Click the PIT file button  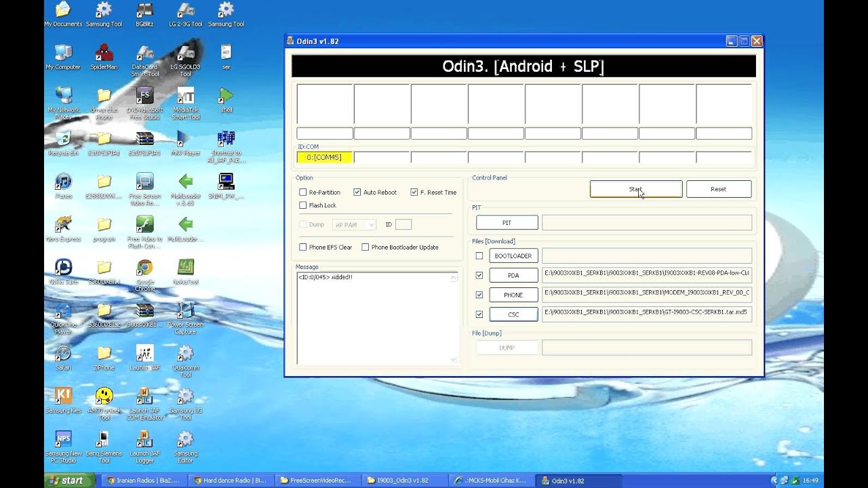pyautogui.click(x=507, y=223)
